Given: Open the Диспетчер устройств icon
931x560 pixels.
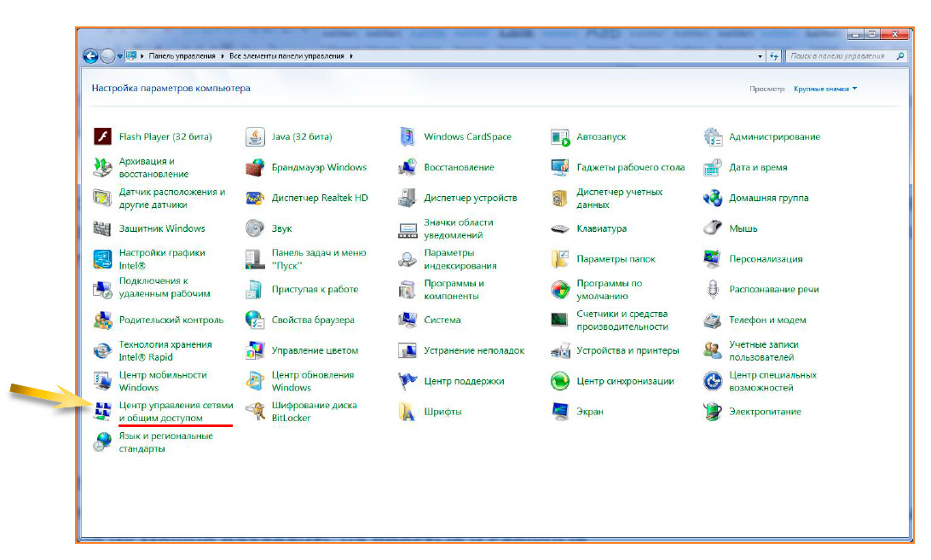Looking at the screenshot, I should coord(408,199).
